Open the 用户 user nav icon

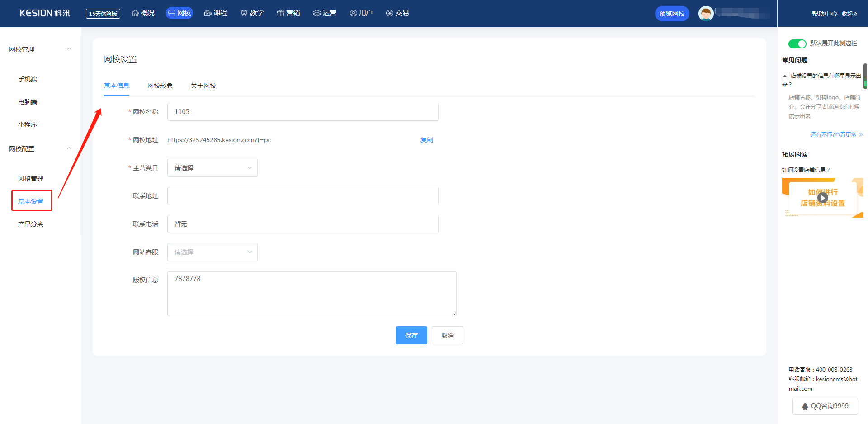354,13
